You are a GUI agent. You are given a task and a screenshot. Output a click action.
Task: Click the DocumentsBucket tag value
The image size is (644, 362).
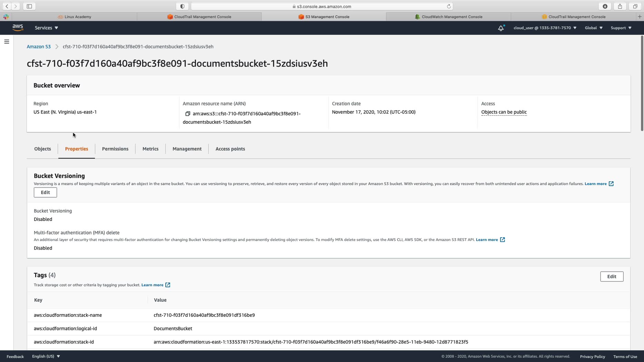click(173, 329)
